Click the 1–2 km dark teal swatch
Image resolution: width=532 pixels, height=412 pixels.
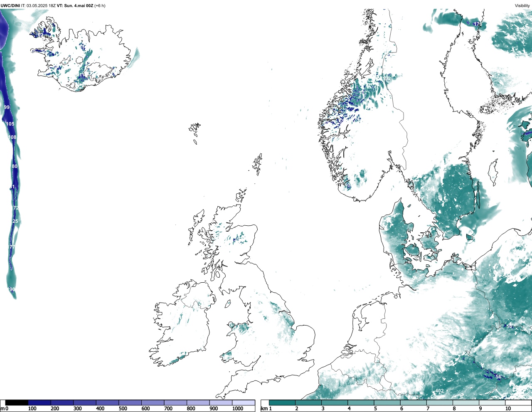tap(282, 402)
